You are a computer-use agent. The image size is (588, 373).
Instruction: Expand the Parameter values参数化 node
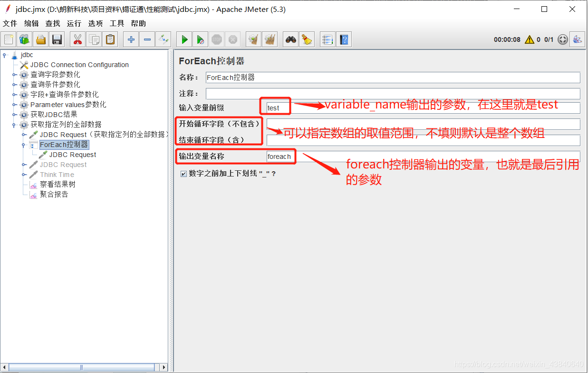pyautogui.click(x=14, y=105)
